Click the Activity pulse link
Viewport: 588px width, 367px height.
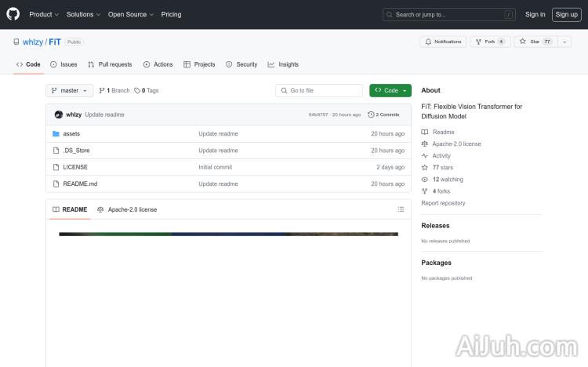pos(441,156)
